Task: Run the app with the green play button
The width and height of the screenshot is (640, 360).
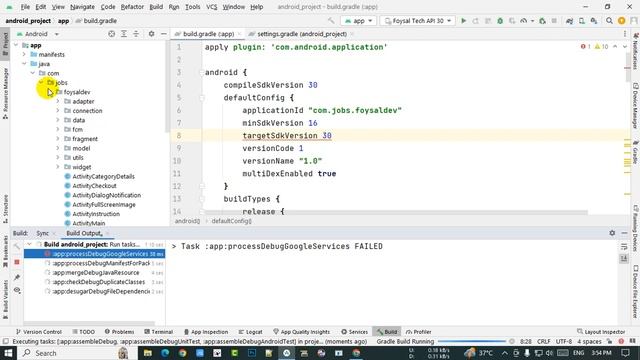Action: click(463, 21)
